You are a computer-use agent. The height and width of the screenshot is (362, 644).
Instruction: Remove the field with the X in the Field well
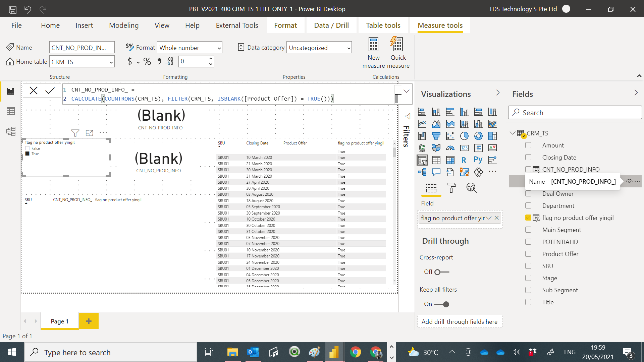point(497,218)
